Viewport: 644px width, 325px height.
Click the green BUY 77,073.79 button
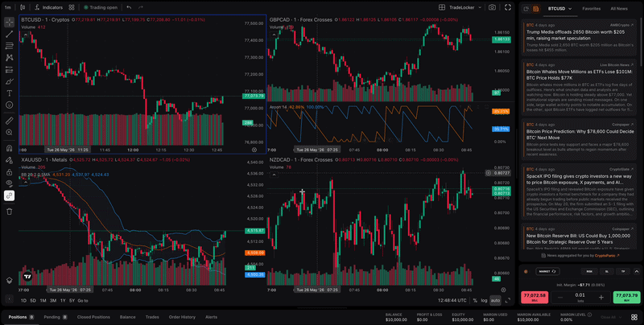tap(626, 298)
